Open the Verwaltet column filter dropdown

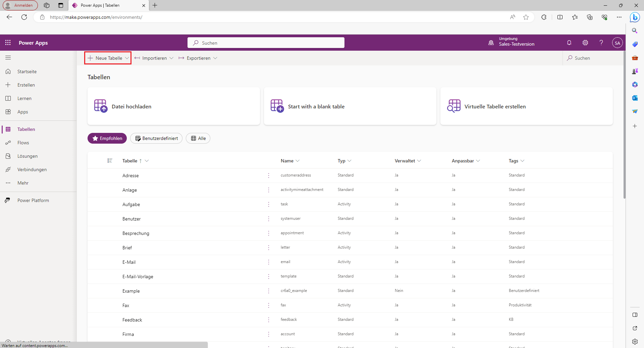419,161
